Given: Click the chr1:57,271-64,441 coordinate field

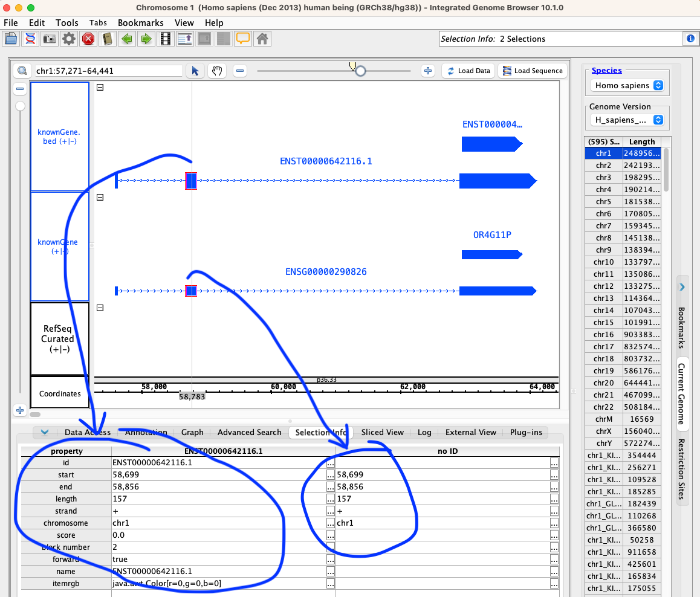Looking at the screenshot, I should point(108,71).
